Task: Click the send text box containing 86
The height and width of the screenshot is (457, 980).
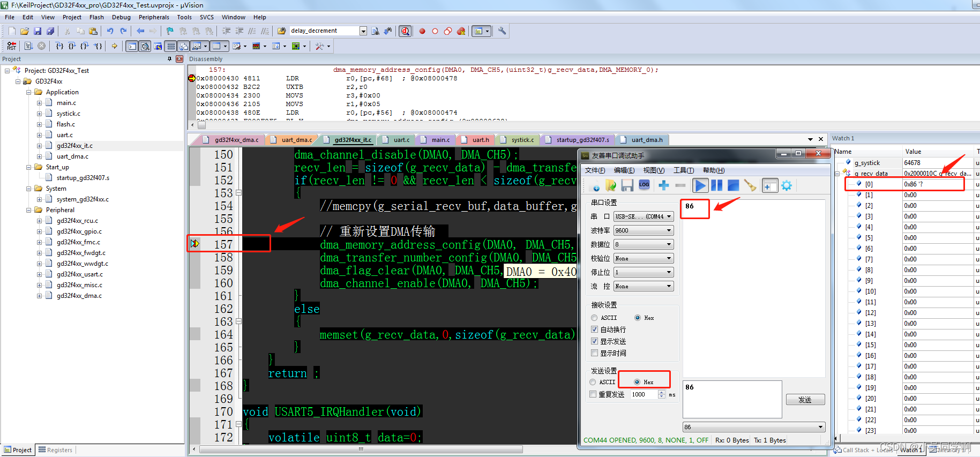Action: (x=732, y=399)
